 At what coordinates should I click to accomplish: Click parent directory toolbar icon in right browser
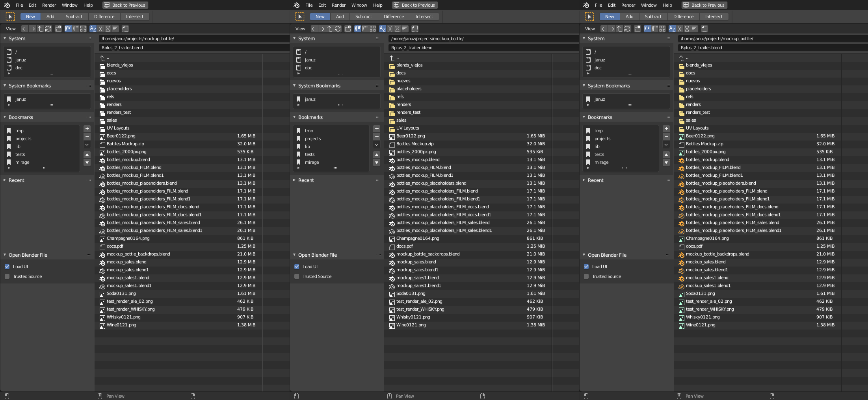click(619, 29)
